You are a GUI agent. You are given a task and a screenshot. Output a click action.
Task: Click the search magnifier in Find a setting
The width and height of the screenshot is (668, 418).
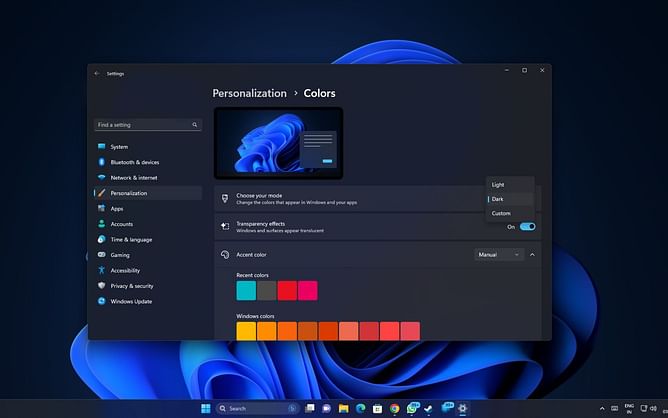[x=195, y=125]
